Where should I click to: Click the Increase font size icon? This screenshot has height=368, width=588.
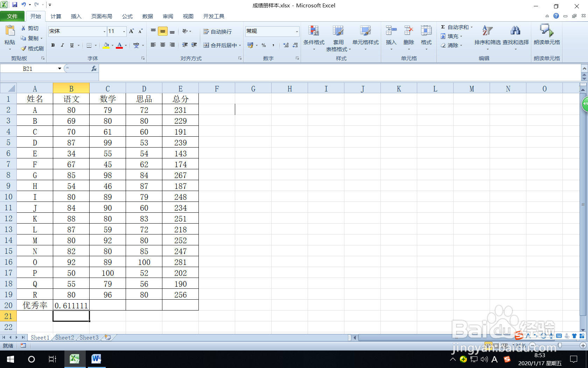[132, 31]
